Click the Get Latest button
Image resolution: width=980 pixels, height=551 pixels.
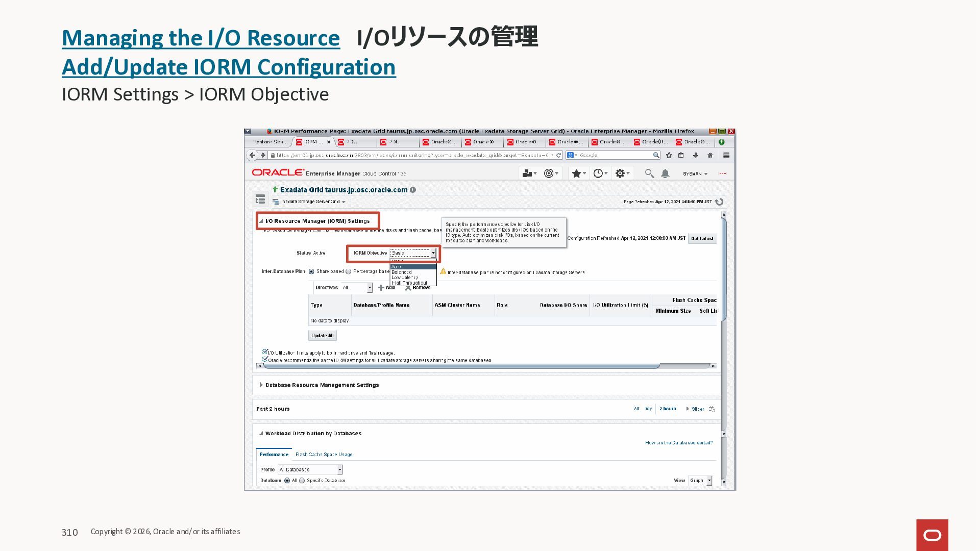tap(702, 238)
